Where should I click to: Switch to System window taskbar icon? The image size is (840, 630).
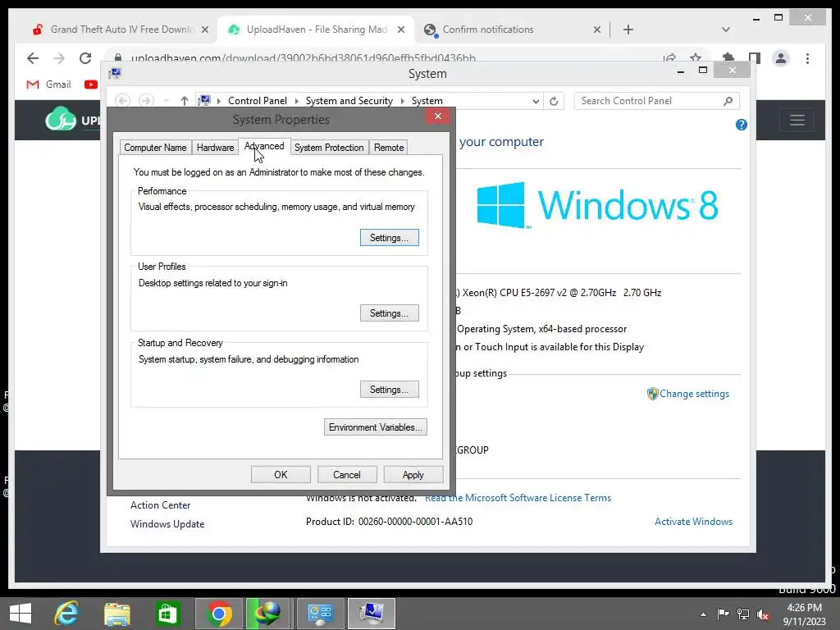pyautogui.click(x=372, y=614)
